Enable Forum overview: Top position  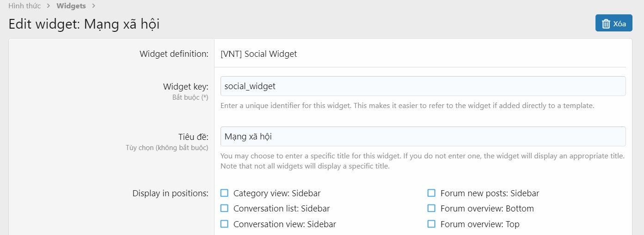(431, 224)
